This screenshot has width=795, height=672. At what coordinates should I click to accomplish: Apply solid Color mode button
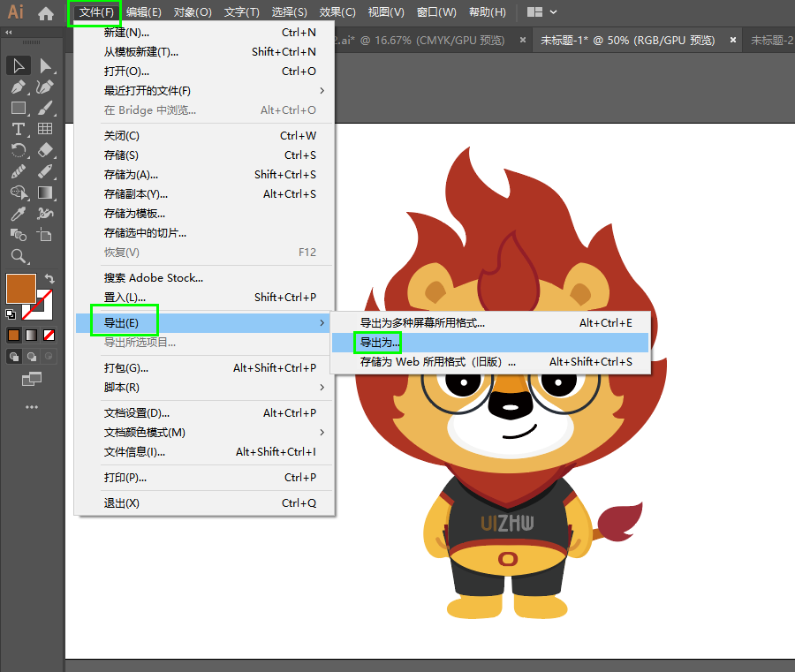13,335
